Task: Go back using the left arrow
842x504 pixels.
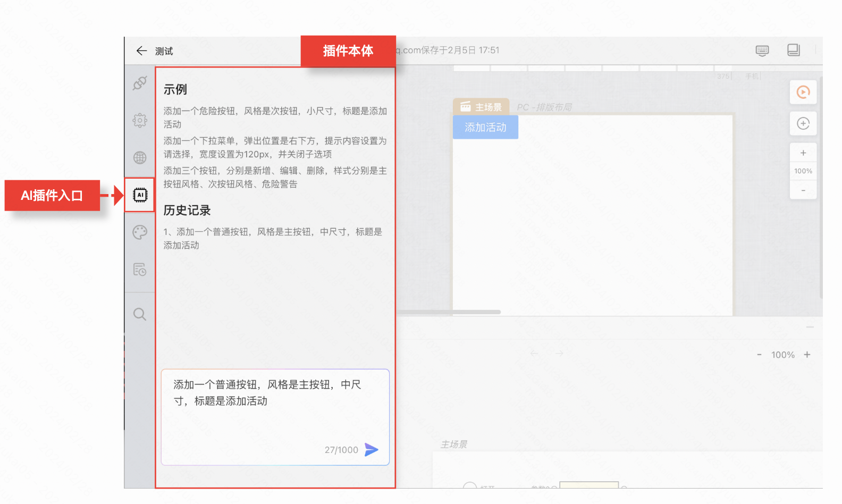Action: [x=141, y=51]
